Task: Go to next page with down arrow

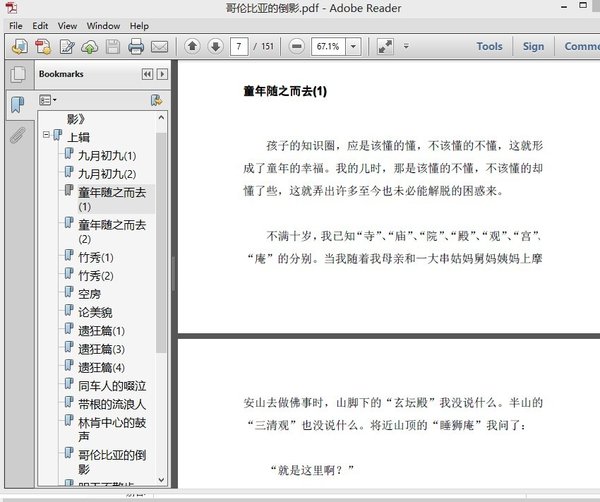Action: tap(214, 46)
